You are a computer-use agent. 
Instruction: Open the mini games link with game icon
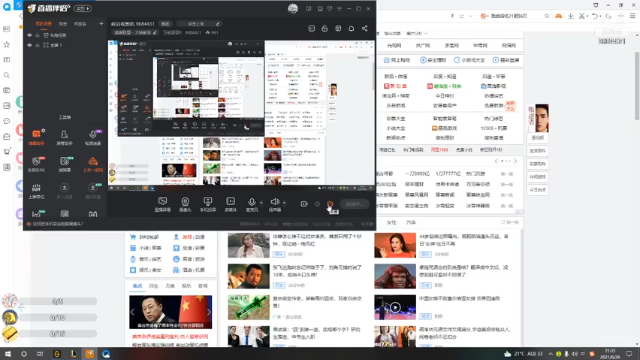pos(469,60)
